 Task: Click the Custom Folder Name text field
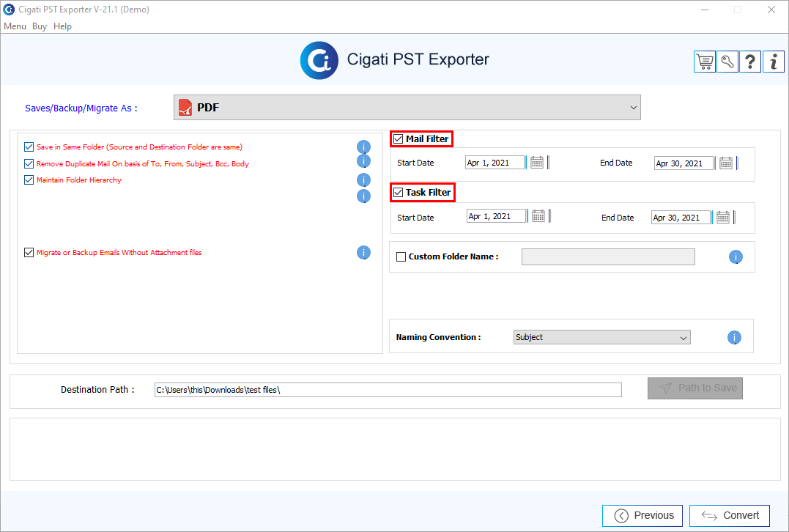608,256
